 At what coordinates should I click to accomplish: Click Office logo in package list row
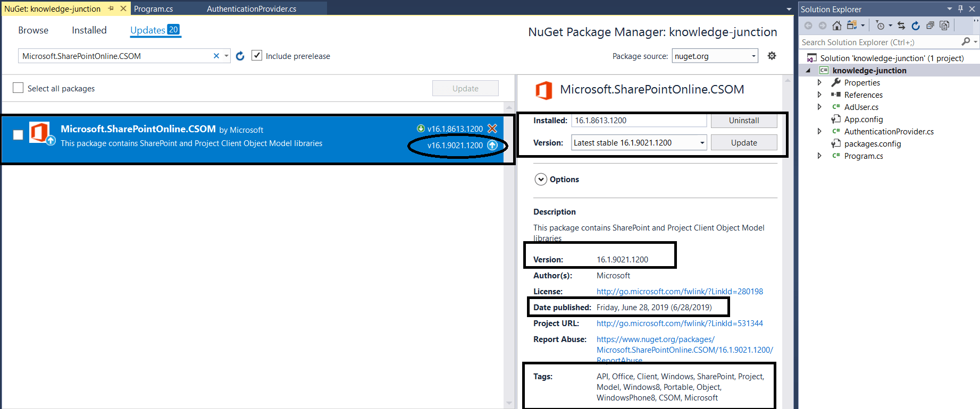(x=39, y=132)
